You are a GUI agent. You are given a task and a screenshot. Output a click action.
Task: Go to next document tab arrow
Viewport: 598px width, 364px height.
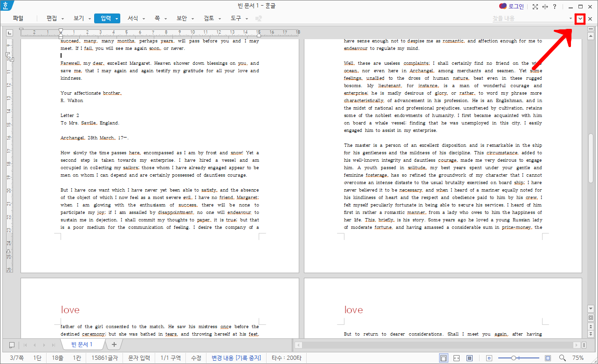[x=44, y=345]
